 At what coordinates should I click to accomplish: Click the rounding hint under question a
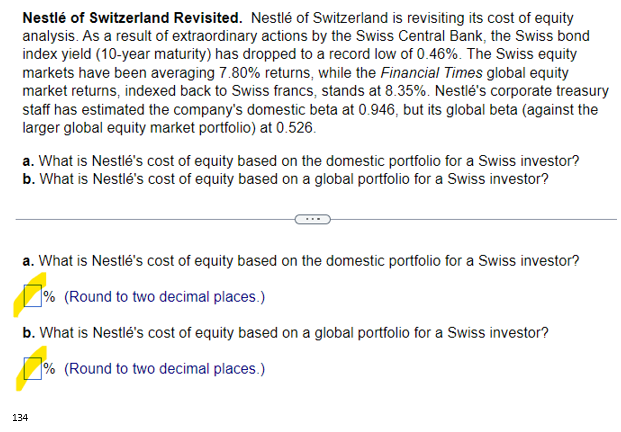coord(165,297)
